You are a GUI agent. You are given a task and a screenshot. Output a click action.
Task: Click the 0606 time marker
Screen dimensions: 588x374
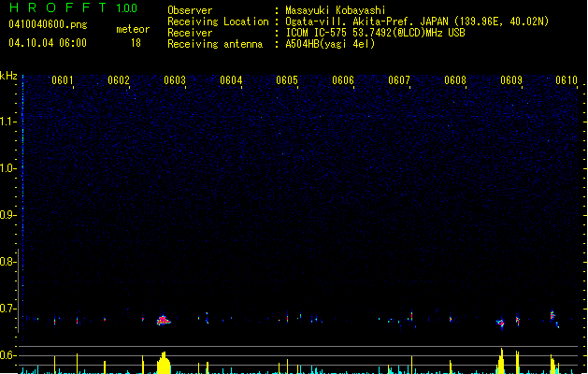(343, 80)
